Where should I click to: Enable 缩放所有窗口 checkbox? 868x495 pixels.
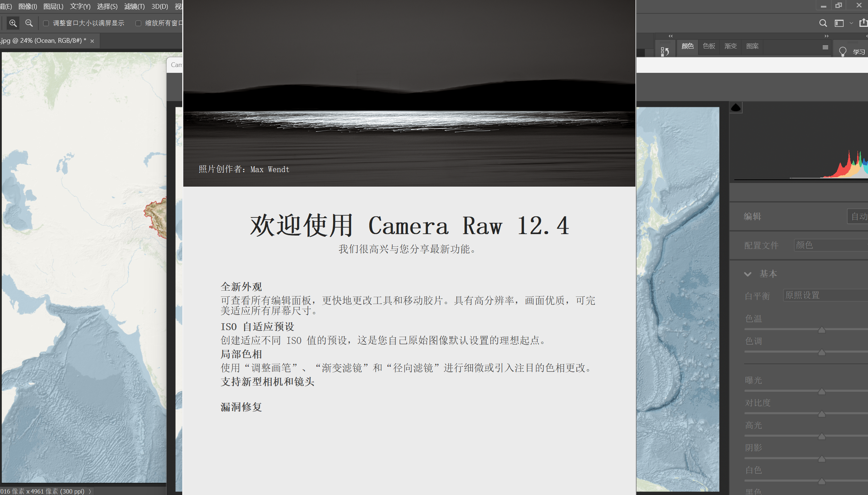click(x=138, y=23)
